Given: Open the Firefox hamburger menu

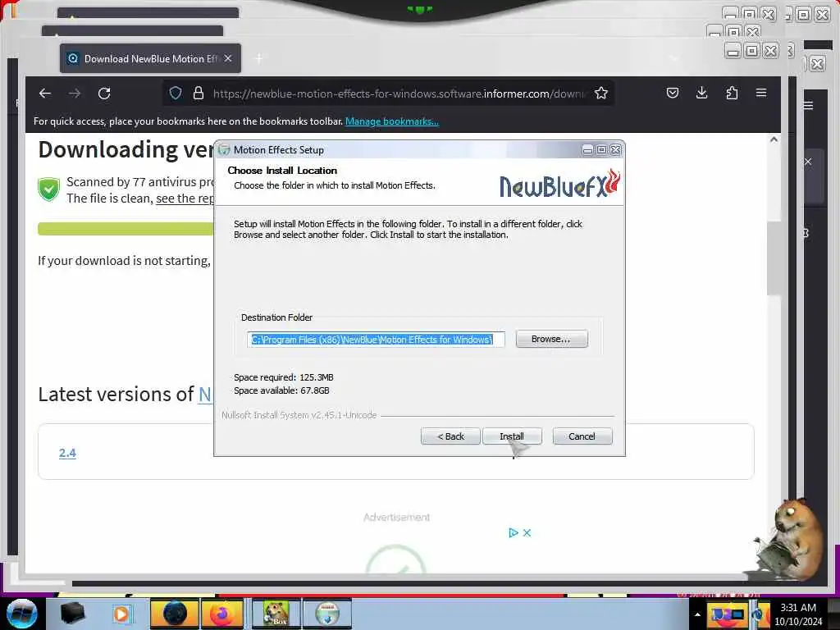Looking at the screenshot, I should tap(760, 94).
